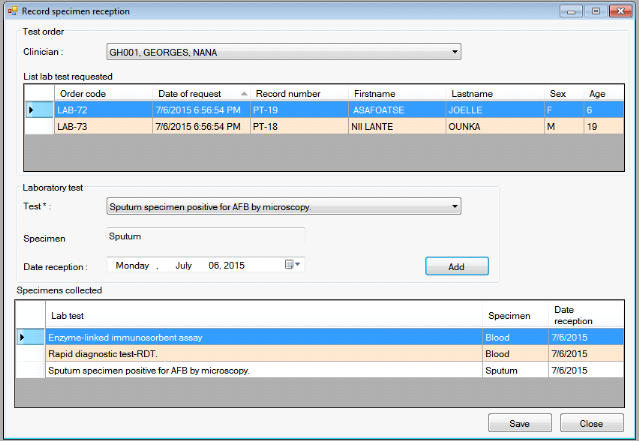This screenshot has height=441, width=639.
Task: Click the sex cell showing M
Action: pos(564,126)
